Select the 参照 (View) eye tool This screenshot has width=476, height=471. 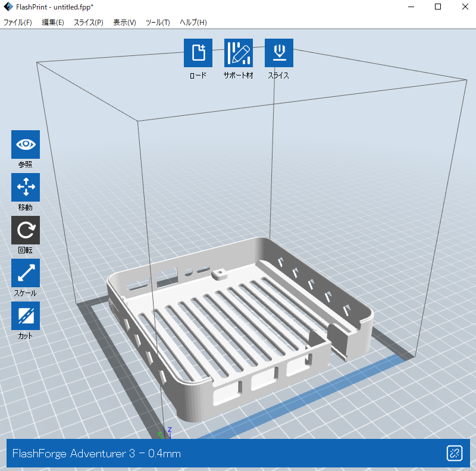coord(26,145)
